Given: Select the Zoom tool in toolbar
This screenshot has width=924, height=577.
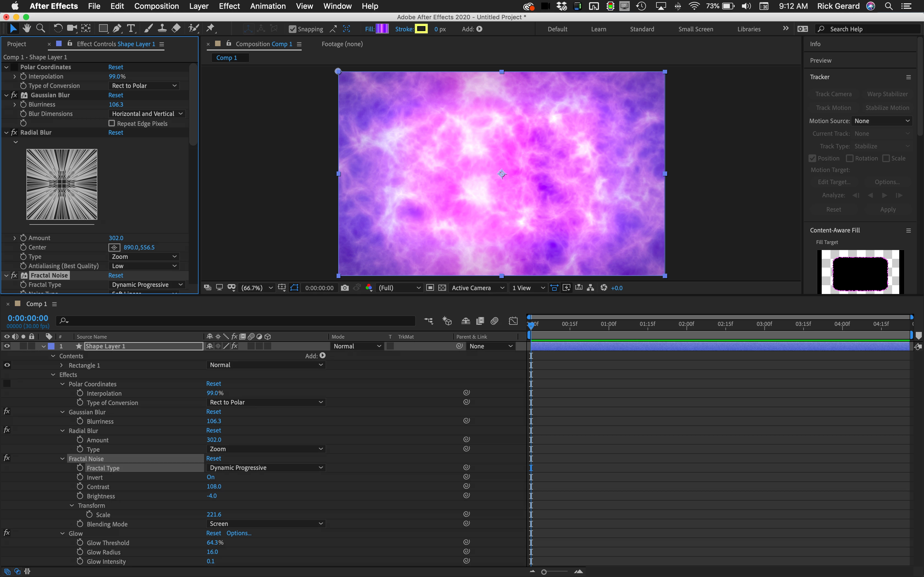Looking at the screenshot, I should [x=40, y=29].
